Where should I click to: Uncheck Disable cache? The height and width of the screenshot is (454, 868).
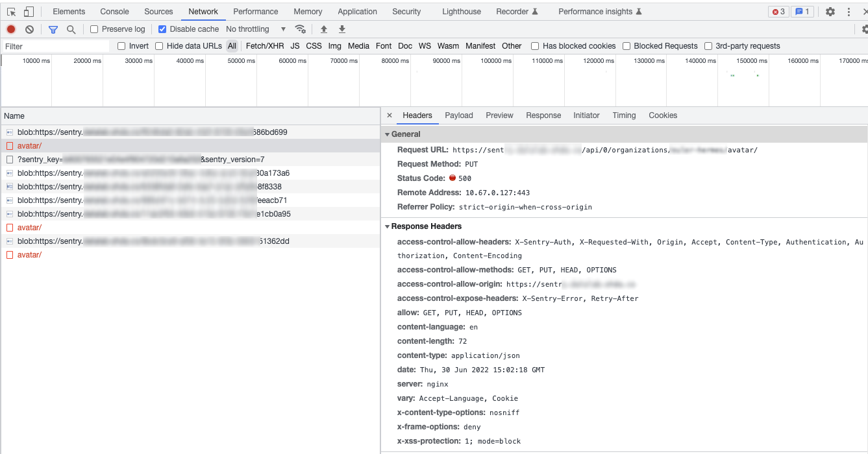tap(162, 29)
